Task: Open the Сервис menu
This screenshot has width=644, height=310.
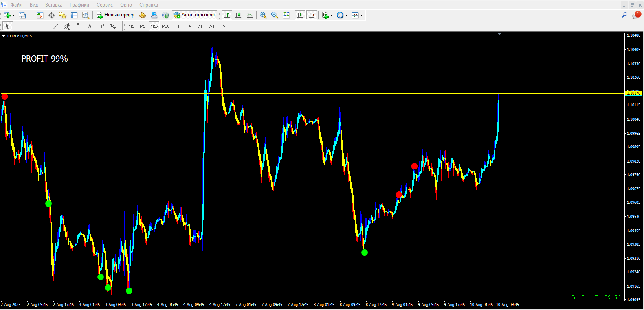Action: point(105,5)
